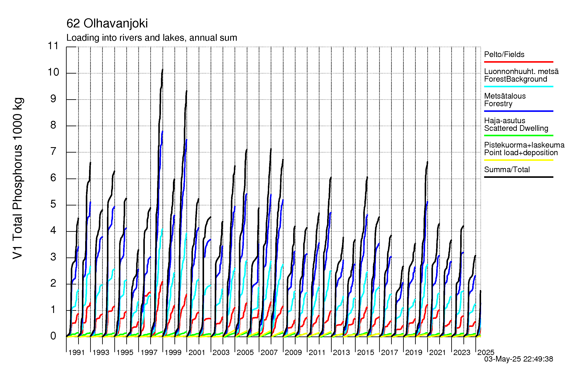
Task: Select the 'Pistekuorma+laskeuma' legend label
Action: coord(524,145)
